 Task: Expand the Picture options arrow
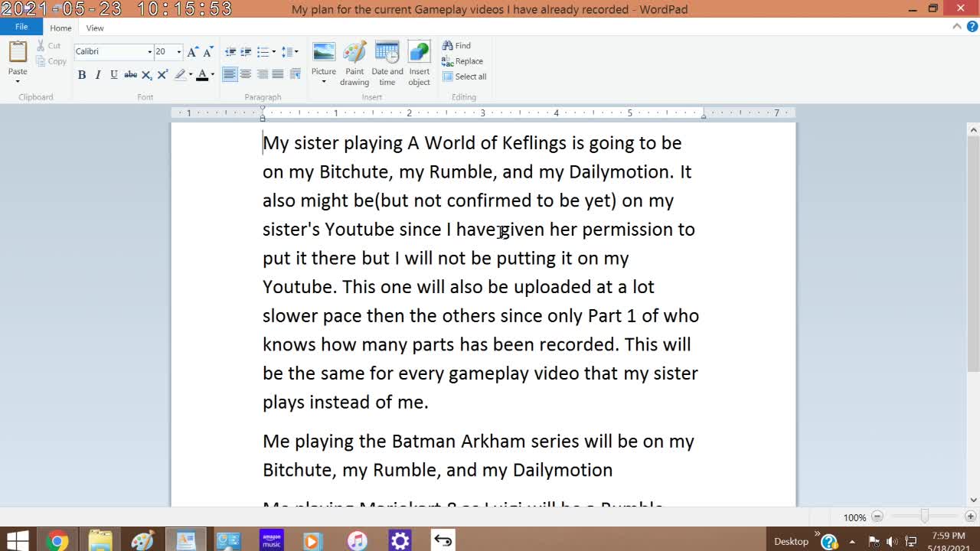click(x=324, y=81)
